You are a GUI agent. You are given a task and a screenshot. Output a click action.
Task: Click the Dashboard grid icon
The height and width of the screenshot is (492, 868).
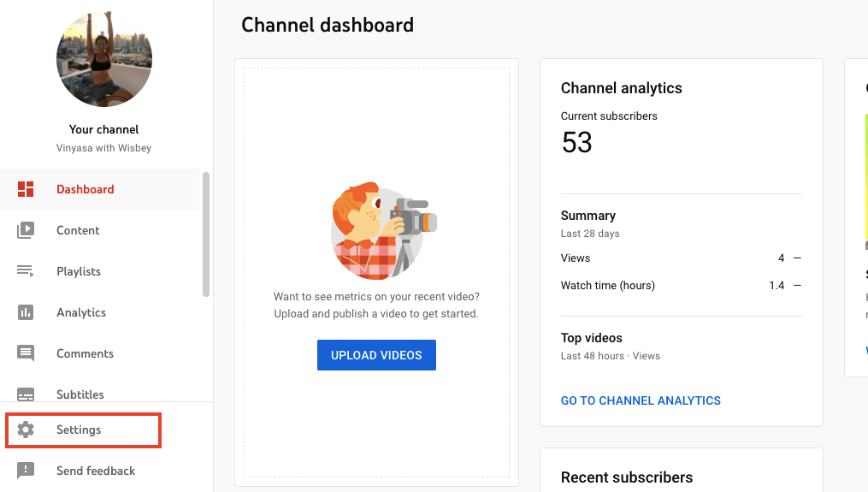26,189
